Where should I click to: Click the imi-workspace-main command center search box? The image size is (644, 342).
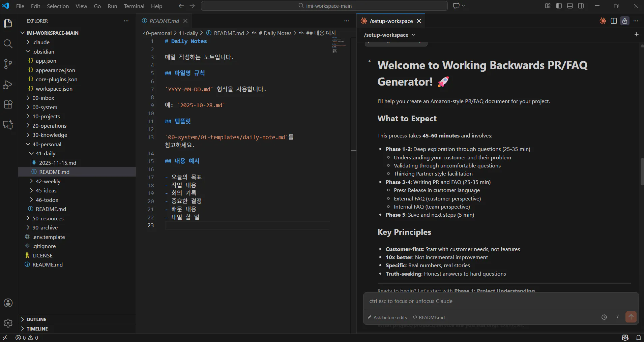tap(324, 6)
